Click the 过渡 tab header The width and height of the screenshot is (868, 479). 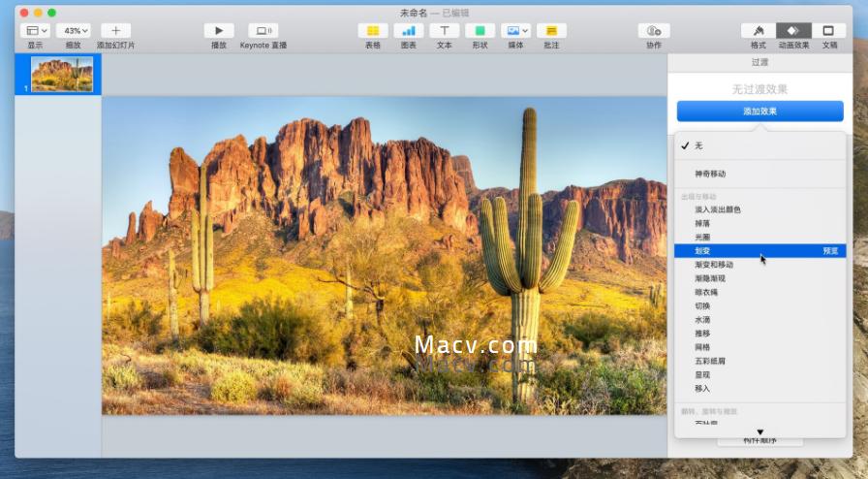[759, 63]
